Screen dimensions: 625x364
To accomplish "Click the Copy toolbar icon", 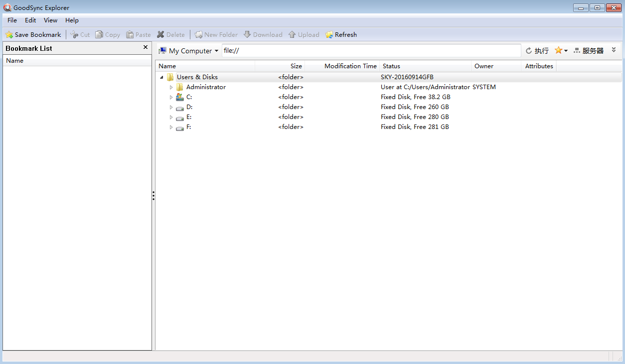I will pyautogui.click(x=99, y=35).
